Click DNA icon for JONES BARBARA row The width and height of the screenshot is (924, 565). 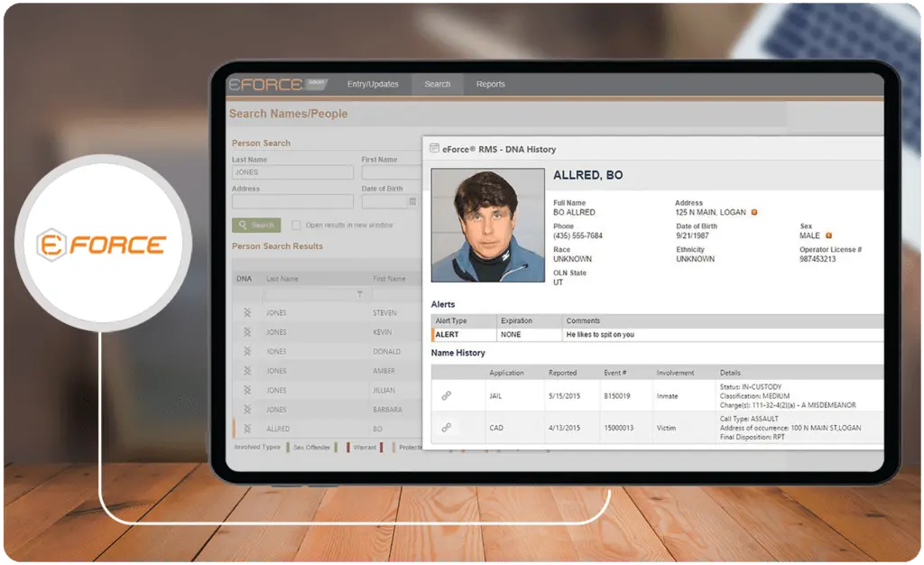(x=247, y=409)
